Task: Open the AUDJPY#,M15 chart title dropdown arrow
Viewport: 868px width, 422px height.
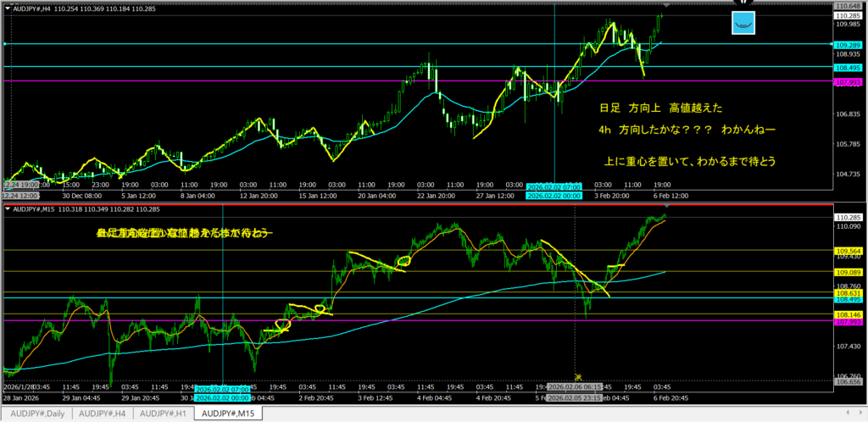Action: 8,208
